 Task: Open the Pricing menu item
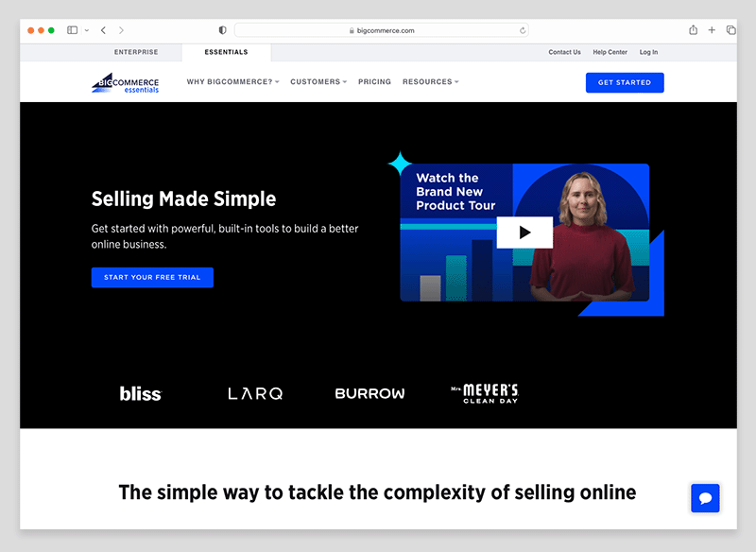pos(374,82)
